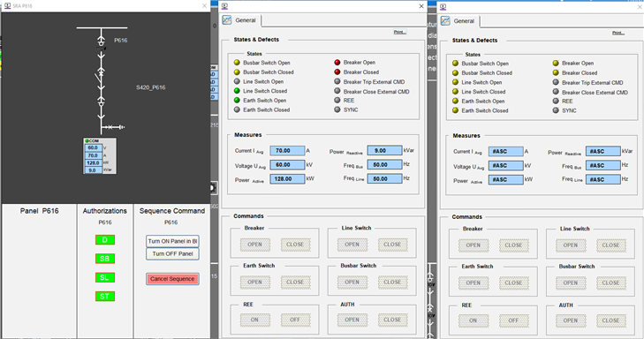Click Line Switch OPEN button, middle window

[x=352, y=245]
